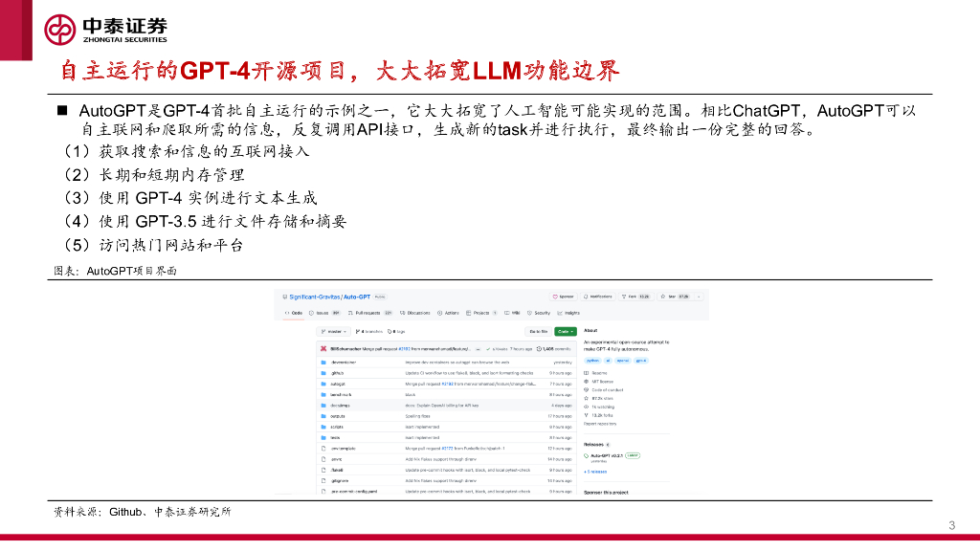Switch to the Issues tab
This screenshot has height=551, width=980.
(324, 313)
